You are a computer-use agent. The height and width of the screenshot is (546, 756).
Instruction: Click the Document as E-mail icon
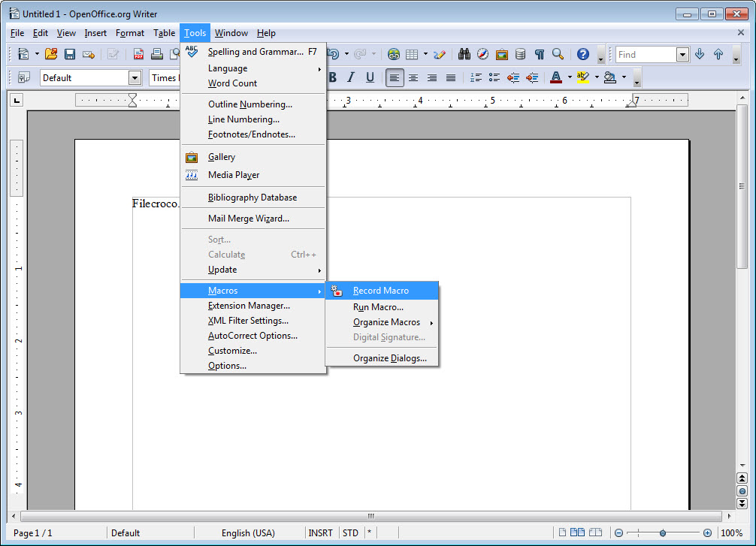88,54
